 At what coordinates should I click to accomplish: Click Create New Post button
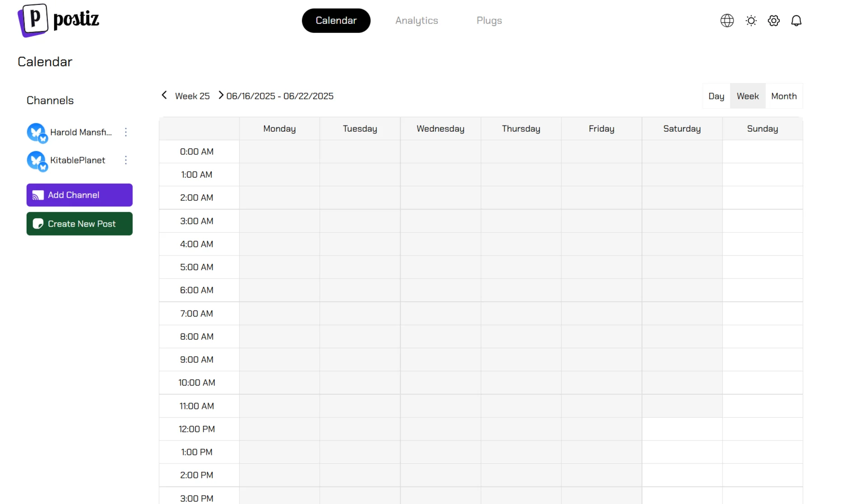click(x=79, y=224)
